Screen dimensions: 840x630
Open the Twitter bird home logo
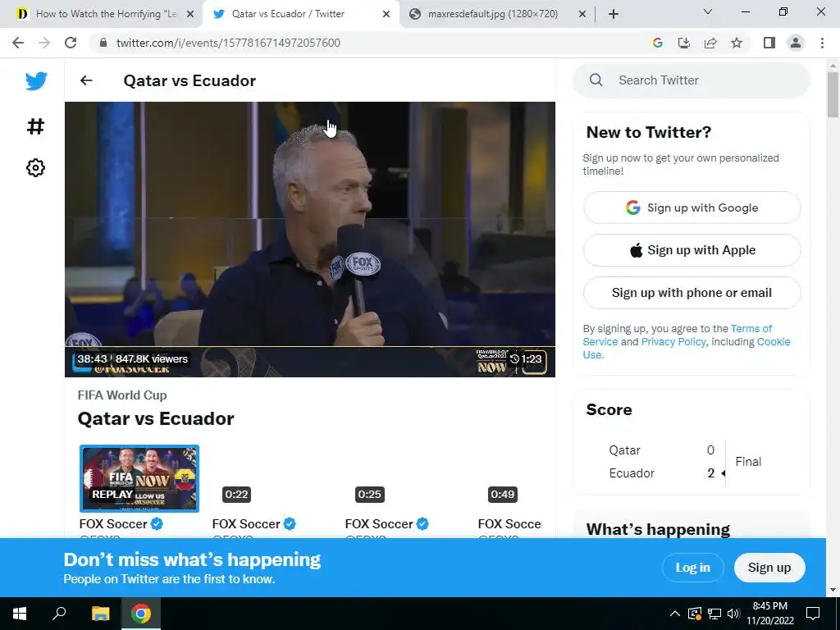36,81
